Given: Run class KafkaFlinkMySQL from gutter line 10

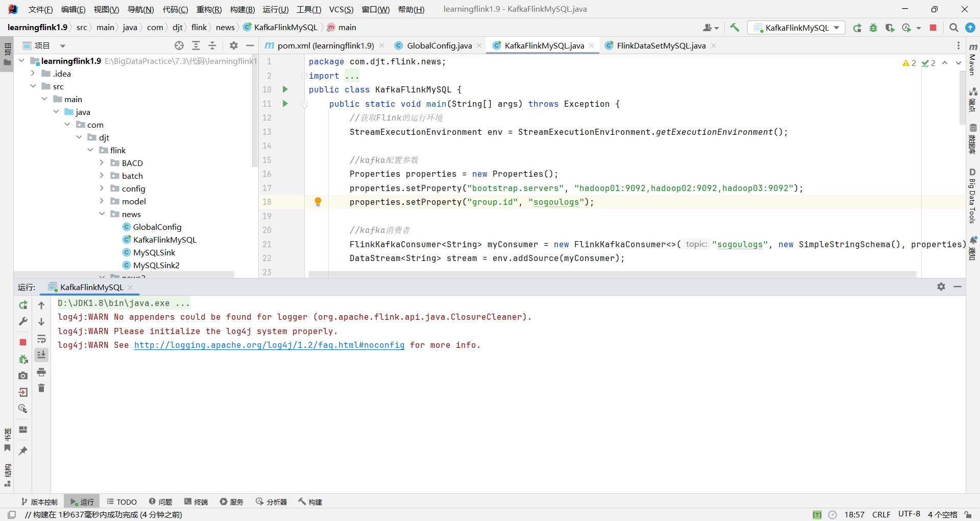Looking at the screenshot, I should click(285, 89).
